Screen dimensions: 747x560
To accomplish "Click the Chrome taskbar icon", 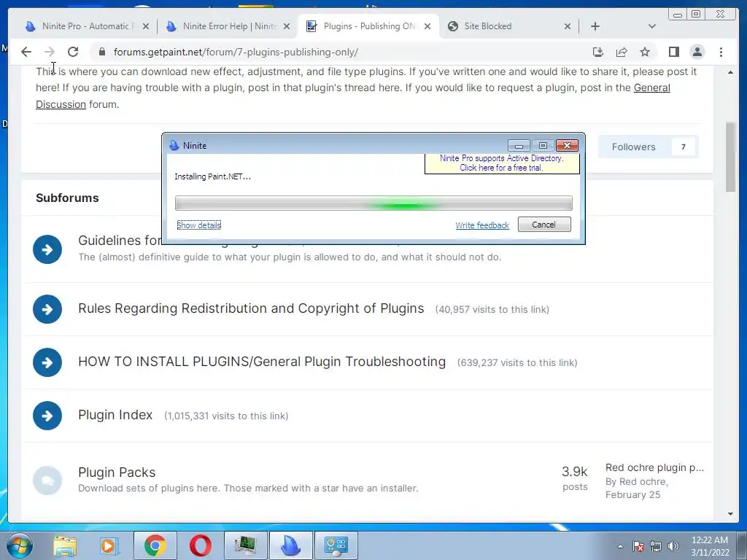I will coord(155,545).
